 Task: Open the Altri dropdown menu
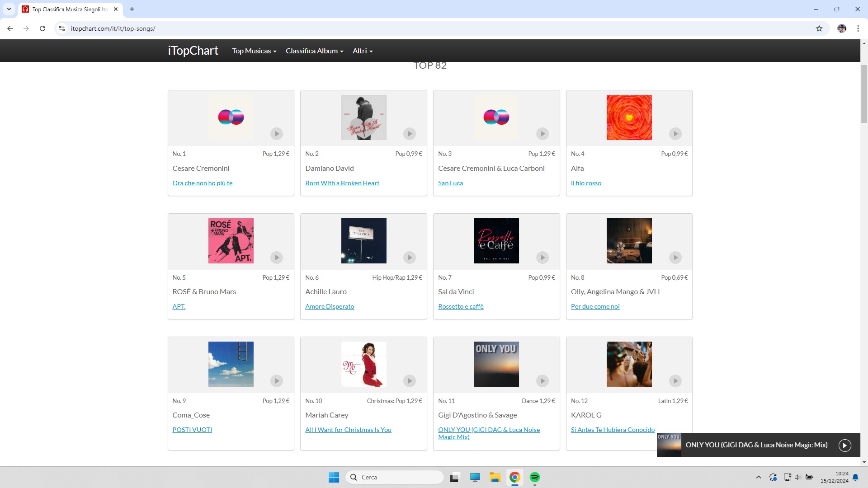(363, 51)
